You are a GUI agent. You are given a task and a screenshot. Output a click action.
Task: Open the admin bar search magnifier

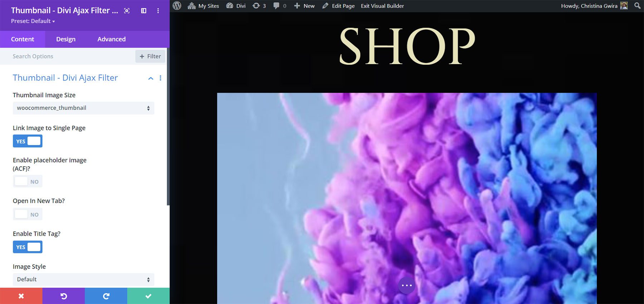pyautogui.click(x=637, y=6)
